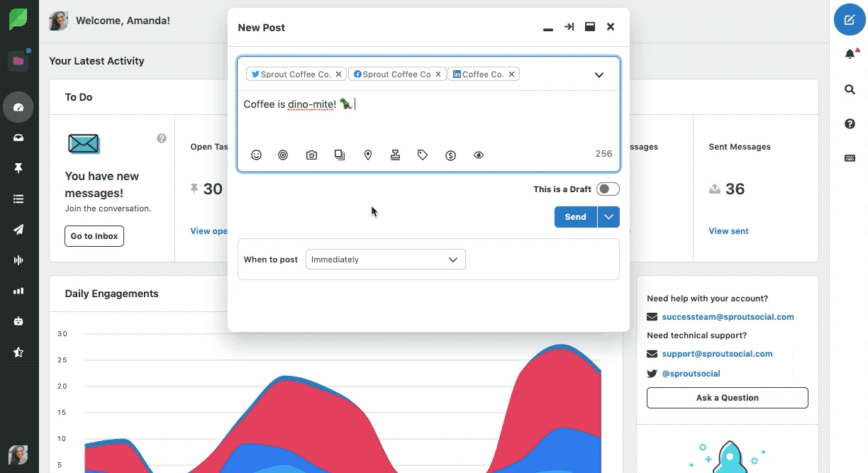868x473 pixels.
Task: Close the New Post window
Action: [x=611, y=27]
